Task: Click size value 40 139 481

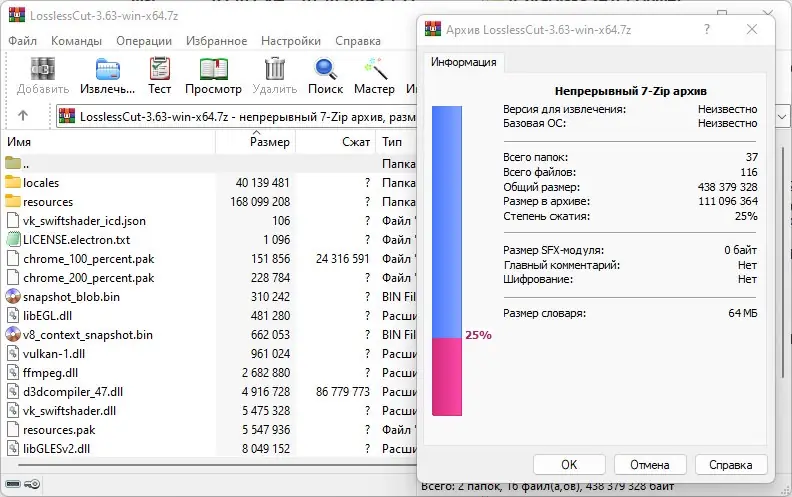Action: click(263, 182)
